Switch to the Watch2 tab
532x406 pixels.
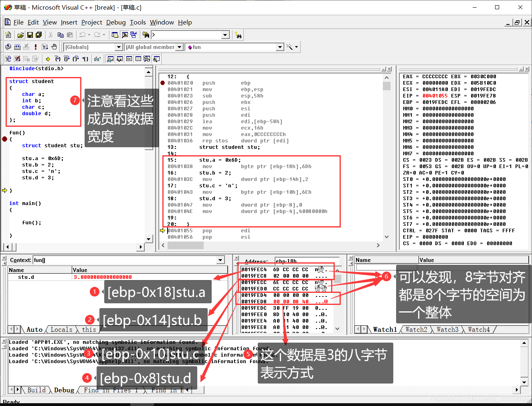[416, 329]
